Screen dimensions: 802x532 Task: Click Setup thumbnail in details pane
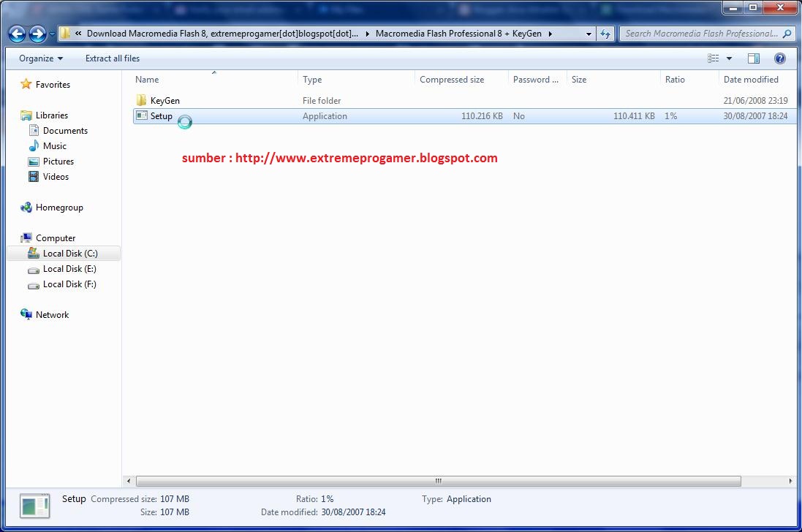point(35,506)
